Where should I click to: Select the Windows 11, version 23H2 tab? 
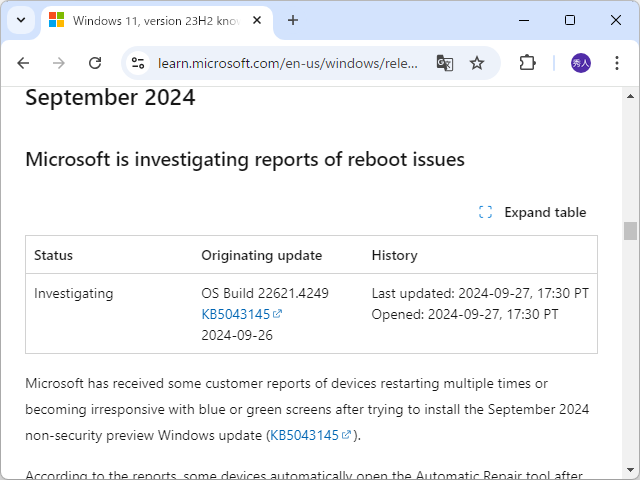coord(157,21)
